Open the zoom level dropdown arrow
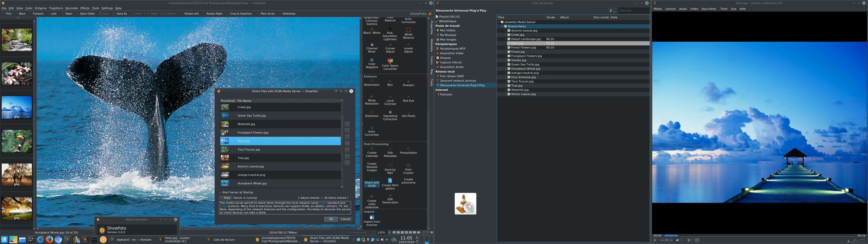This screenshot has width=868, height=244. click(x=389, y=232)
